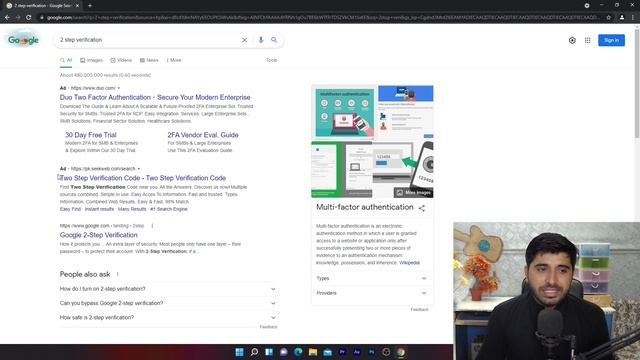Open the Chrome profile icon
Viewport: 640px width, 360px height.
coord(622,17)
